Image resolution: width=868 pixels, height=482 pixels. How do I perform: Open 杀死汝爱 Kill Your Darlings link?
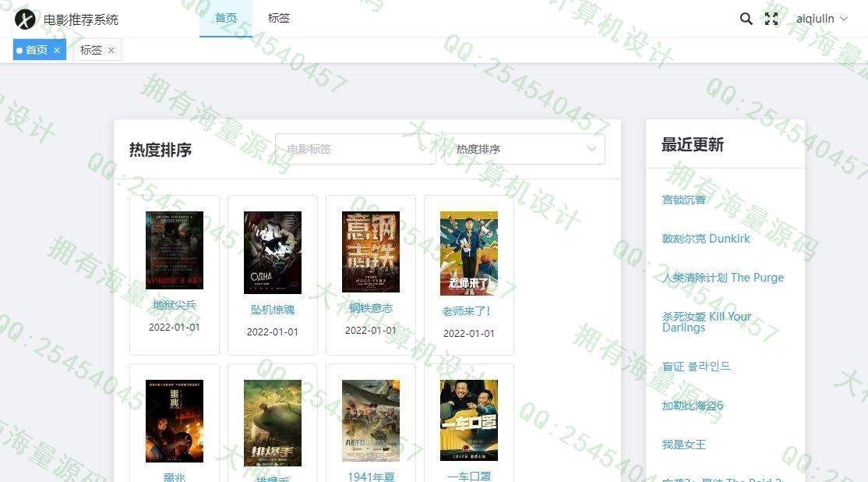pyautogui.click(x=707, y=322)
